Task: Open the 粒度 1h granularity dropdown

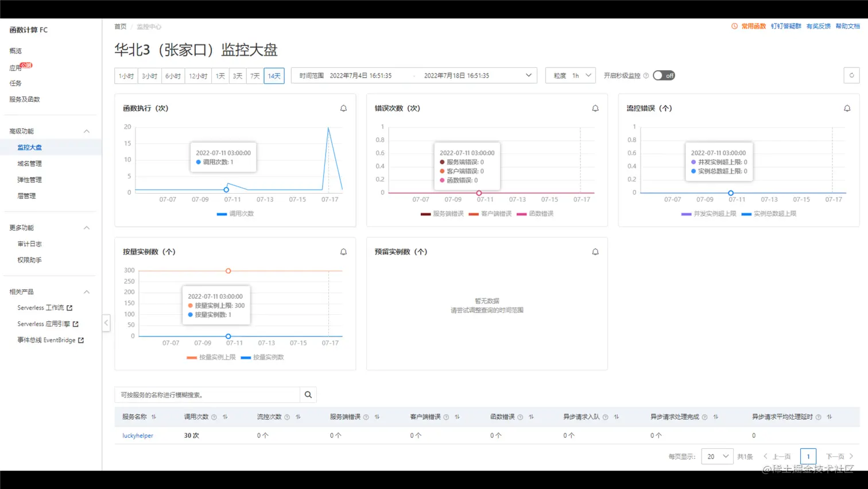Action: pyautogui.click(x=570, y=75)
